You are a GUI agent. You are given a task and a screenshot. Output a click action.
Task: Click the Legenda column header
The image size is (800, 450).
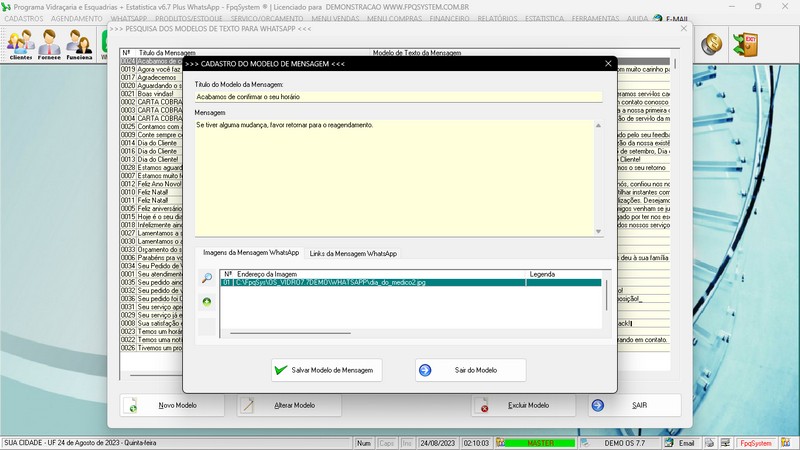pos(542,274)
